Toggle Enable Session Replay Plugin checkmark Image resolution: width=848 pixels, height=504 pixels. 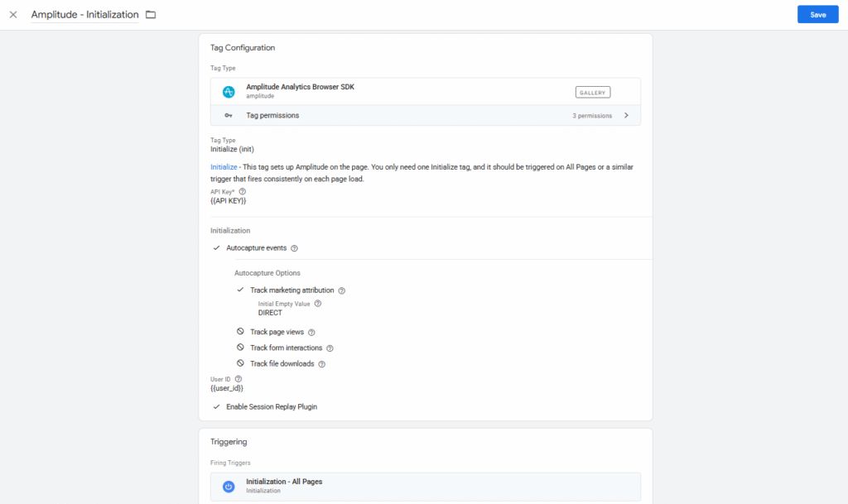[217, 407]
